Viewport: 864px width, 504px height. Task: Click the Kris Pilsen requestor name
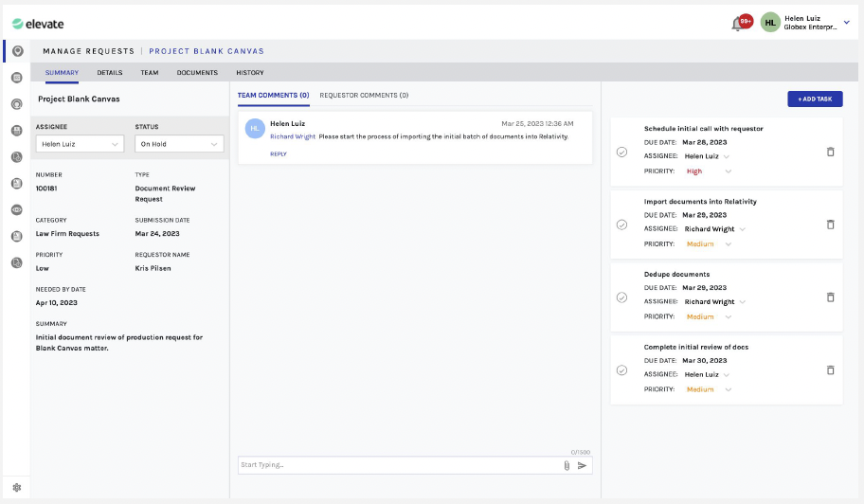[153, 268]
